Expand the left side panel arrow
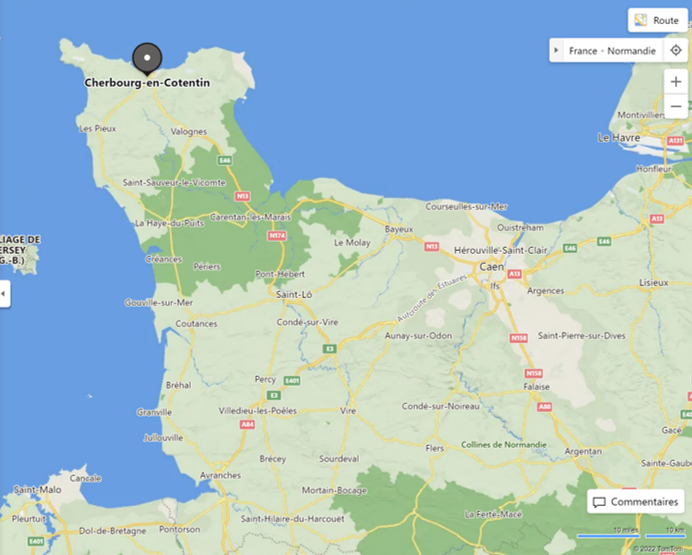 tap(4, 293)
